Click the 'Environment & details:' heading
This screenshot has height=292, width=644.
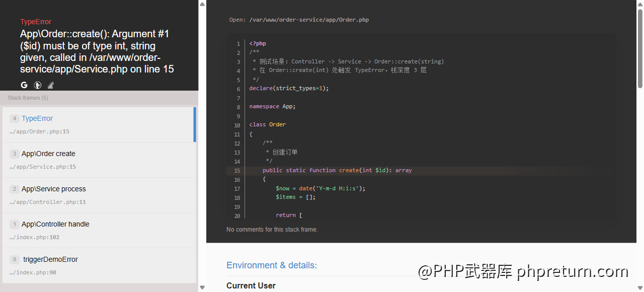[272, 265]
